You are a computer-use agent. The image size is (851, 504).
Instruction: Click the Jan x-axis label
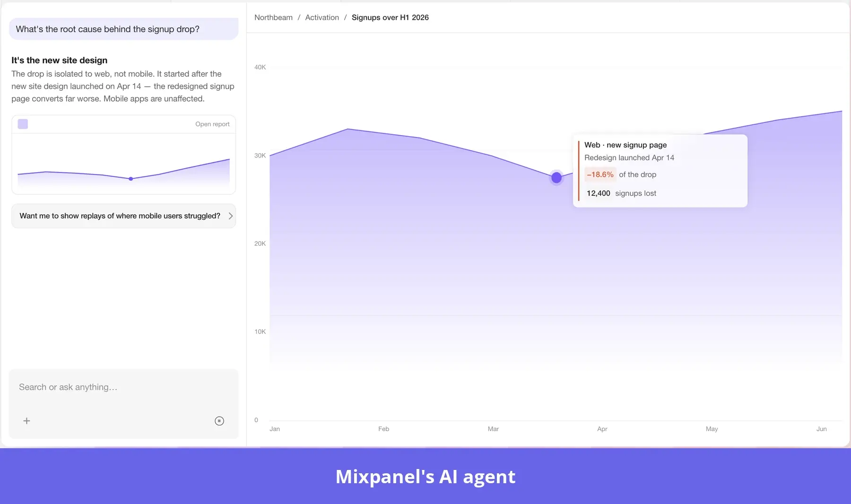pos(275,429)
